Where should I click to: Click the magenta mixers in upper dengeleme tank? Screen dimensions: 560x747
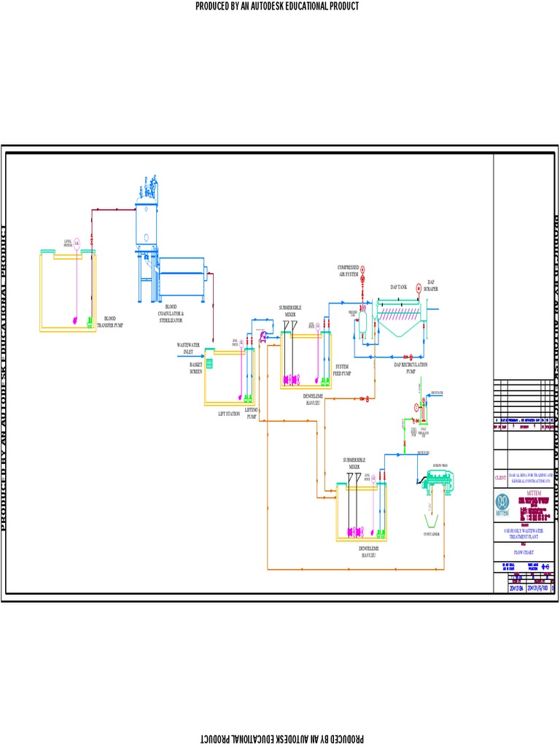[292, 379]
